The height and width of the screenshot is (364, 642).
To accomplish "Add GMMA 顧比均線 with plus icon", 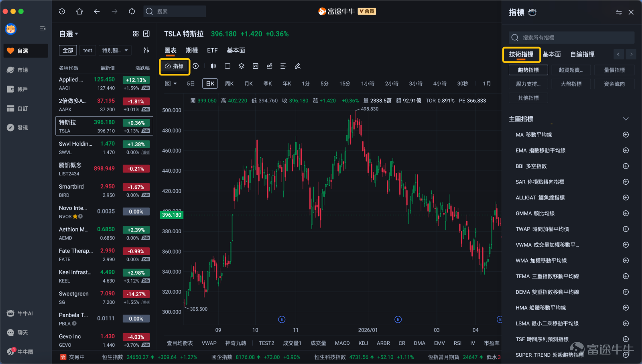I will point(626,214).
